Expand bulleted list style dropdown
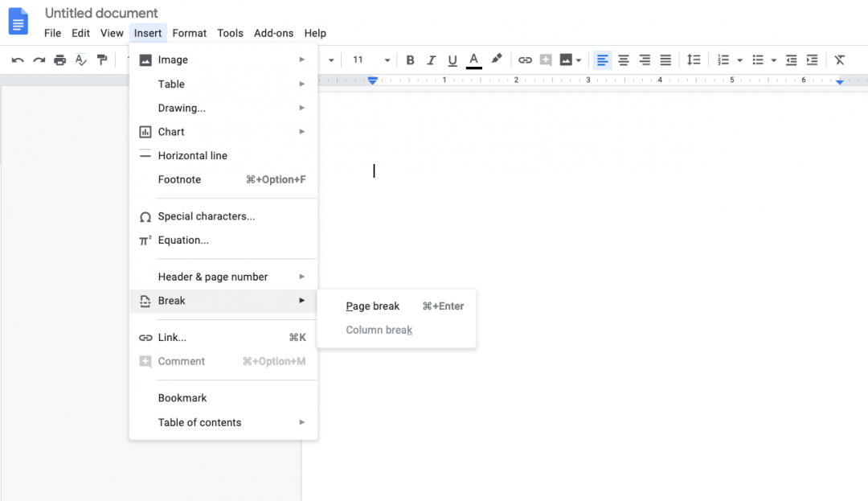This screenshot has width=868, height=501. (774, 60)
